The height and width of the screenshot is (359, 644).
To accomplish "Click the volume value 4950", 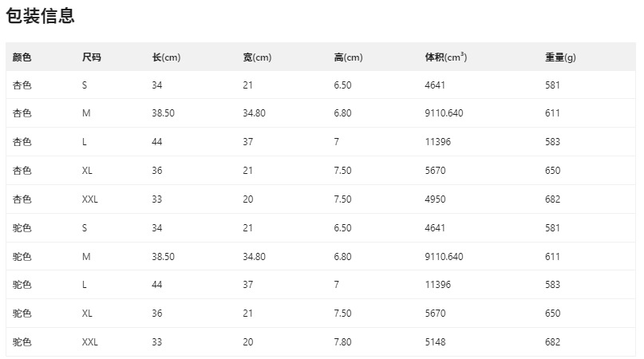I will pos(435,199).
